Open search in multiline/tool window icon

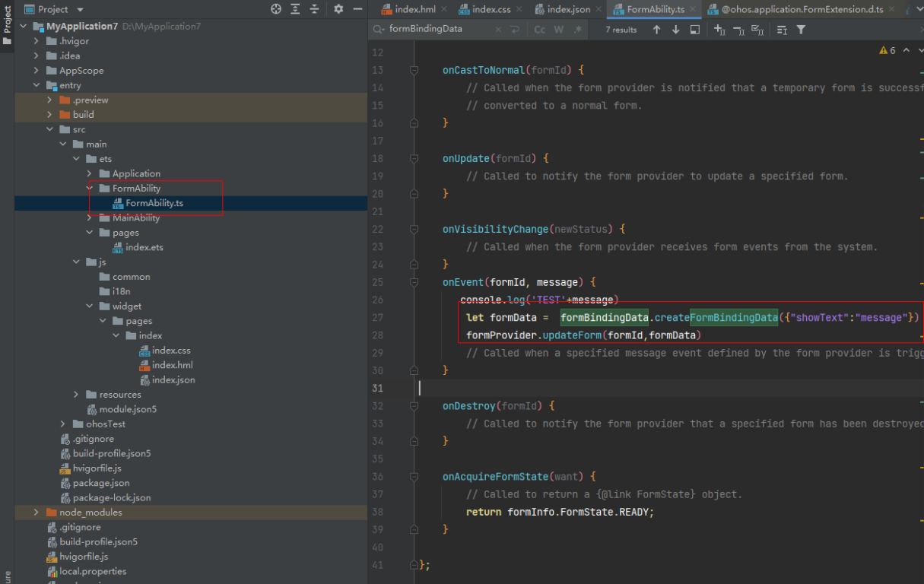click(x=782, y=30)
